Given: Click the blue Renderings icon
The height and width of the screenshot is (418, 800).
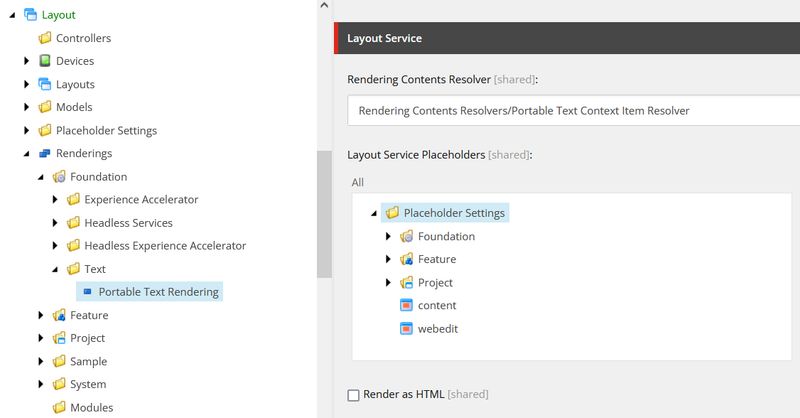Looking at the screenshot, I should pyautogui.click(x=45, y=153).
